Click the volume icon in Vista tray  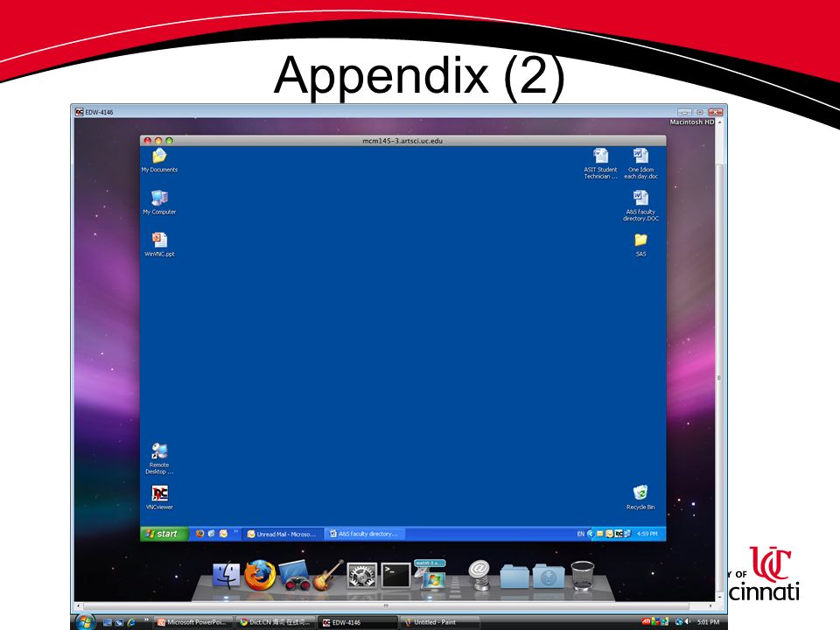coord(688,622)
